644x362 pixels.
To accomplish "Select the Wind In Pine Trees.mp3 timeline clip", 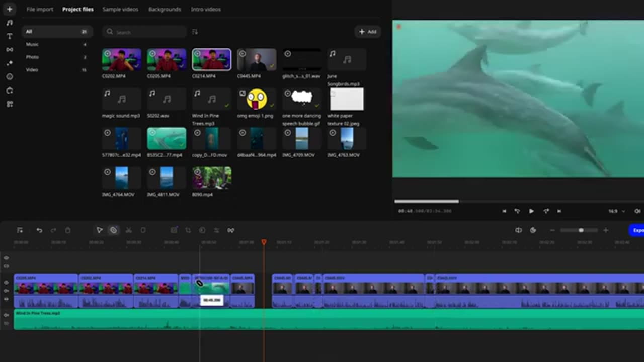I will pyautogui.click(x=329, y=320).
